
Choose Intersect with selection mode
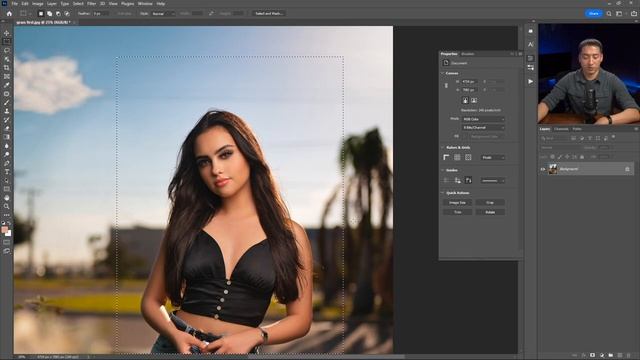[67, 13]
